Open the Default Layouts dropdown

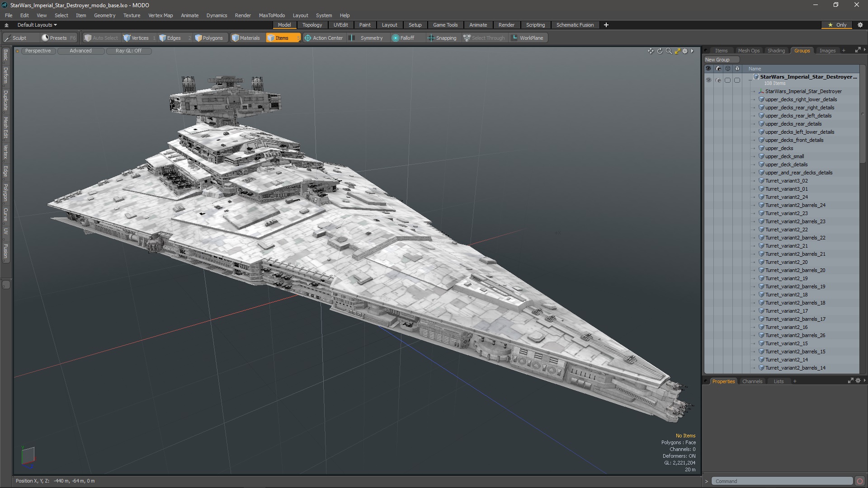tap(37, 25)
